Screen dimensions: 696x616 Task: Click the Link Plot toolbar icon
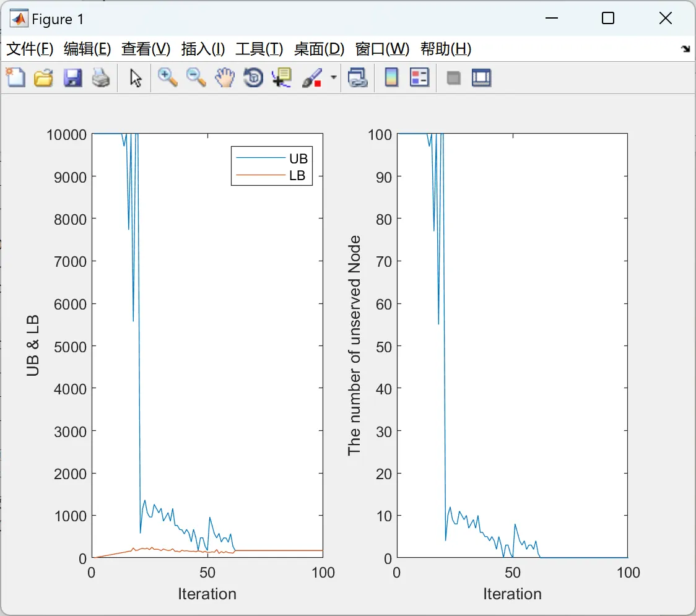(x=358, y=77)
